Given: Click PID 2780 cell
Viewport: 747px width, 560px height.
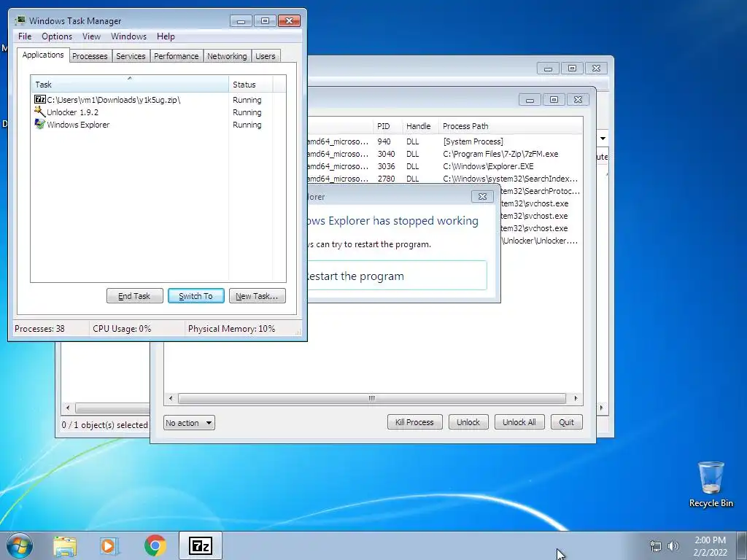Looking at the screenshot, I should pos(386,179).
